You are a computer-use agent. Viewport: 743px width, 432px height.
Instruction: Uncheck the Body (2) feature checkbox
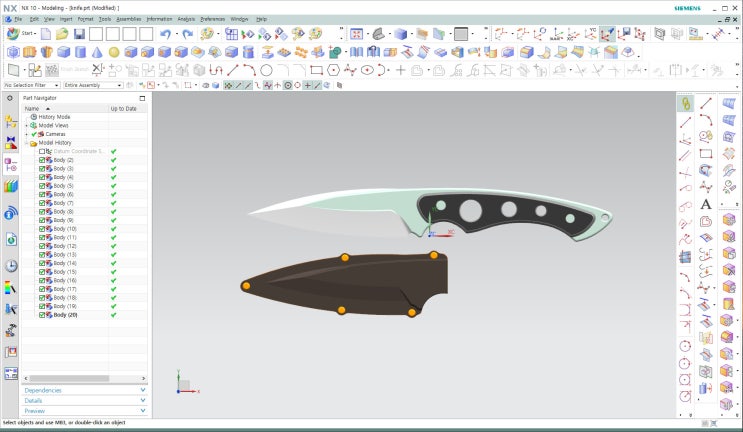(x=42, y=160)
